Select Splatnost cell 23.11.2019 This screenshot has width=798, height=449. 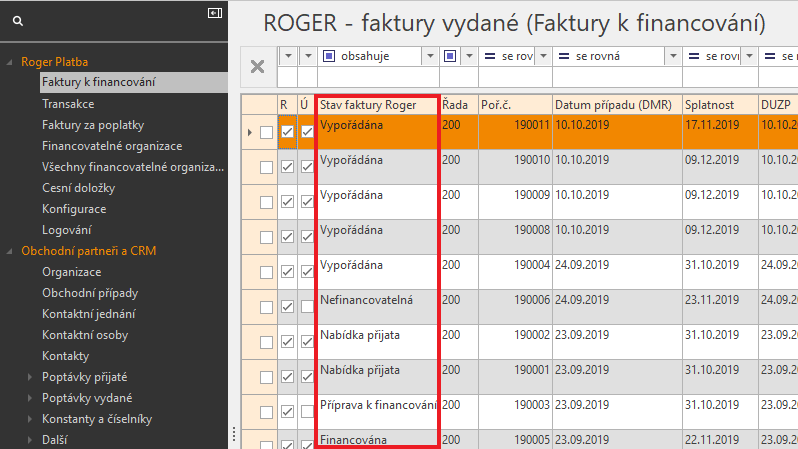tap(720, 307)
